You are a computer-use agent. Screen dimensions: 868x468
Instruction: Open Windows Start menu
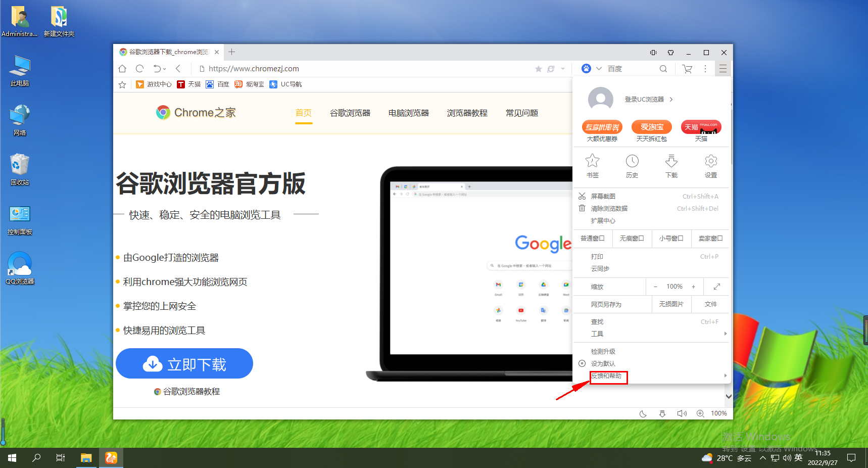[12, 458]
